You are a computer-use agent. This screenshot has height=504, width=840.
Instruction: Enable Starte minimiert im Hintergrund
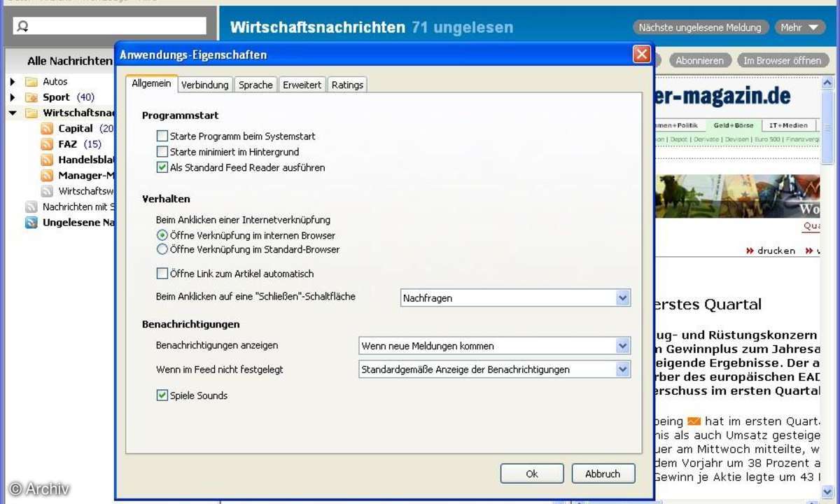pos(162,152)
